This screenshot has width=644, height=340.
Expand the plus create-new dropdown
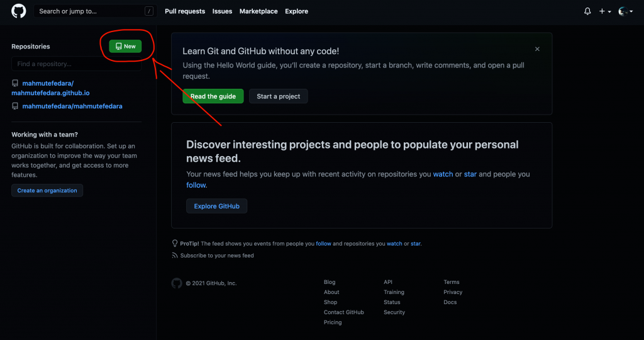coord(605,11)
